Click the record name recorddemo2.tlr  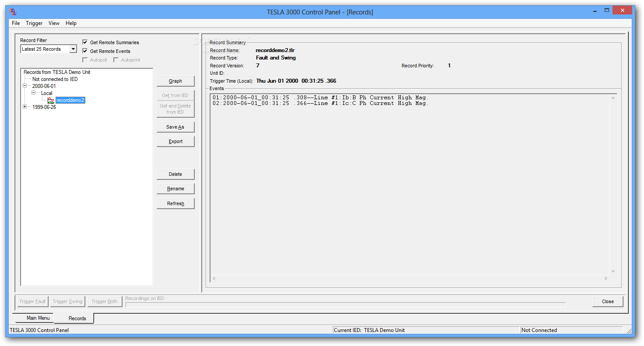tap(275, 50)
